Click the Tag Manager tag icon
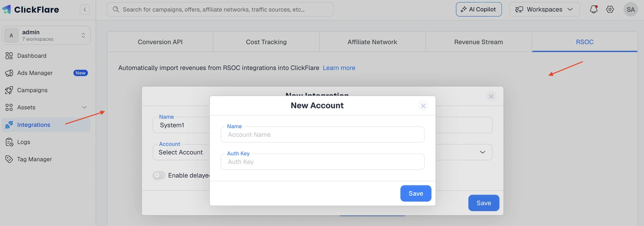644x226 pixels. (x=9, y=159)
